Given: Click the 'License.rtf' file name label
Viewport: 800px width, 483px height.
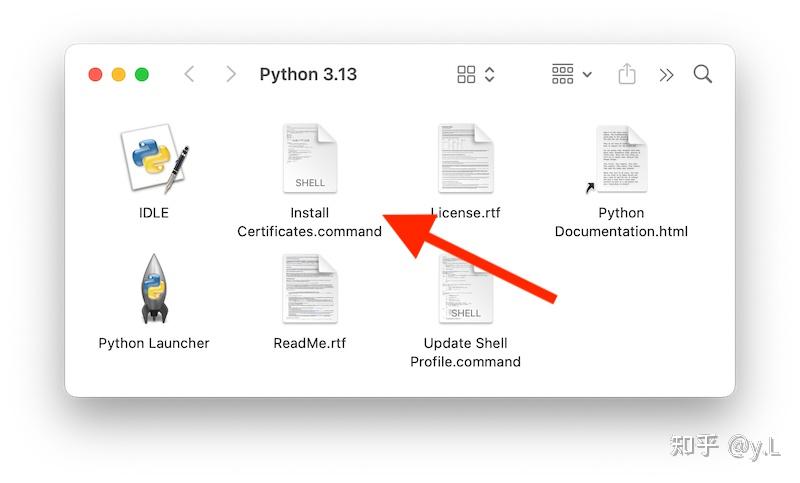Looking at the screenshot, I should [x=465, y=213].
